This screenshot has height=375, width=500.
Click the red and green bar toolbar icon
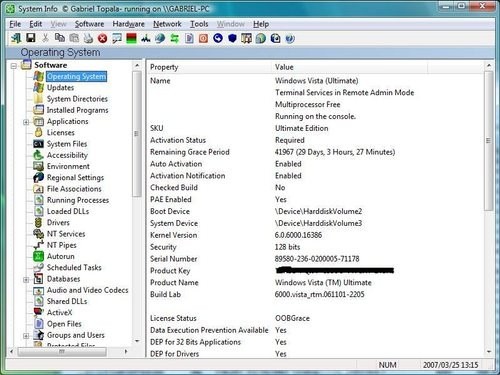(x=131, y=38)
